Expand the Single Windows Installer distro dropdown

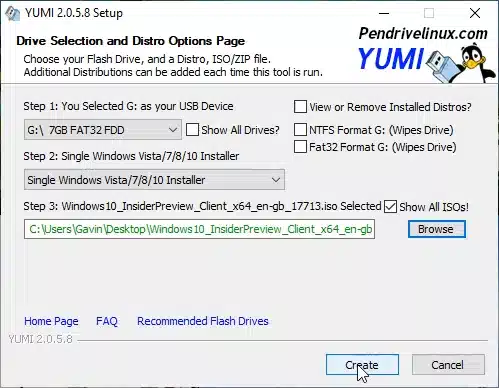154,180
